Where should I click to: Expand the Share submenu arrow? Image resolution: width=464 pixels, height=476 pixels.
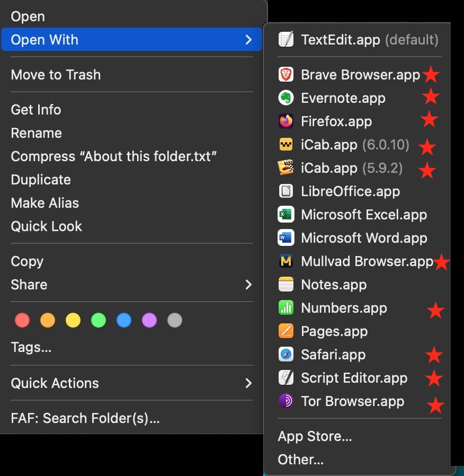248,285
